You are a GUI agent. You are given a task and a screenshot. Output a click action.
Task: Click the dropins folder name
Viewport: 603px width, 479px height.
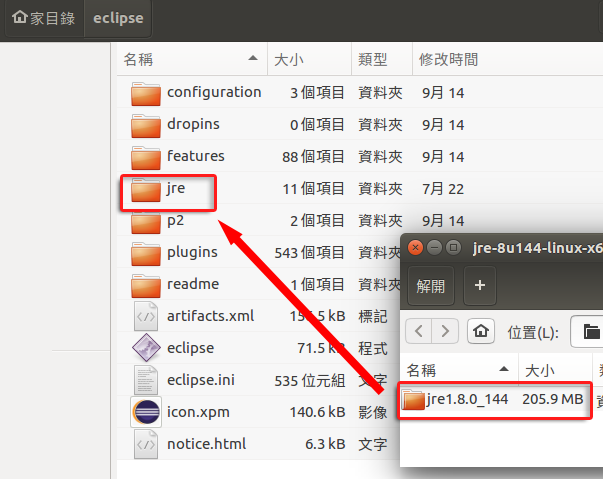click(x=193, y=125)
